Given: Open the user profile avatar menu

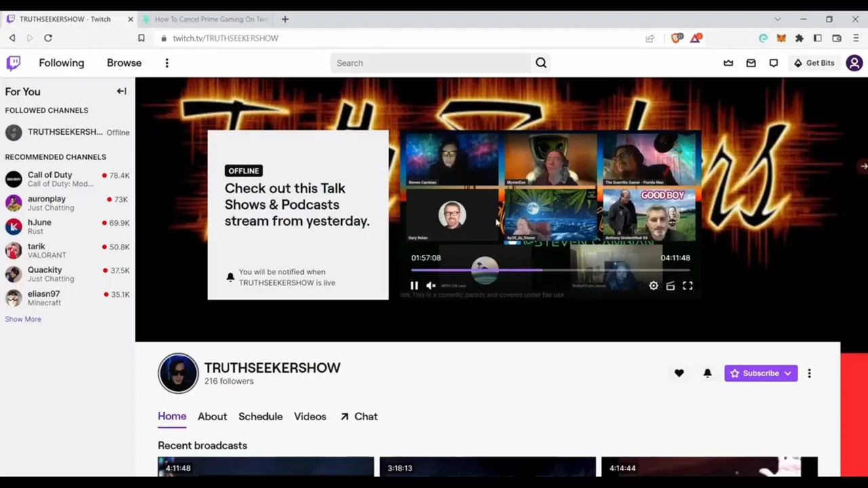Looking at the screenshot, I should [854, 63].
